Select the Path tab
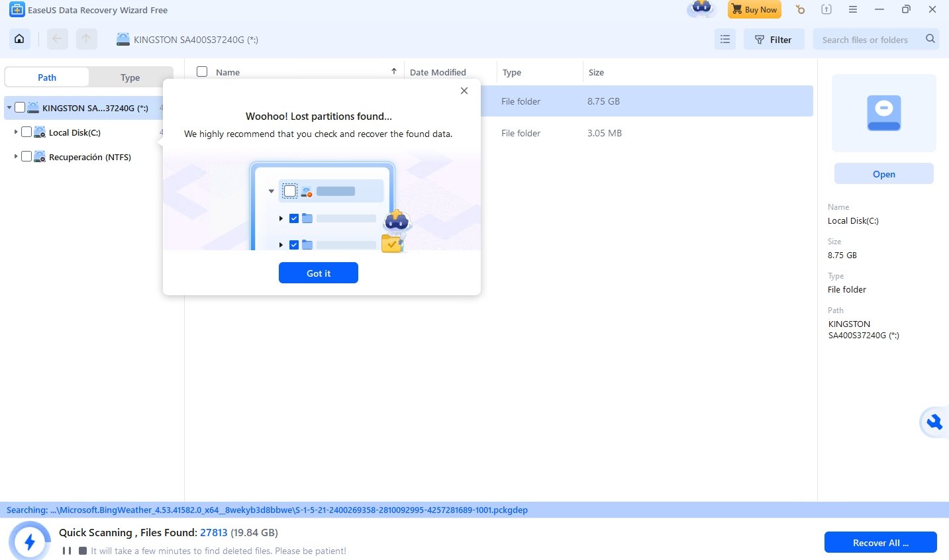The width and height of the screenshot is (949, 560). pos(47,77)
